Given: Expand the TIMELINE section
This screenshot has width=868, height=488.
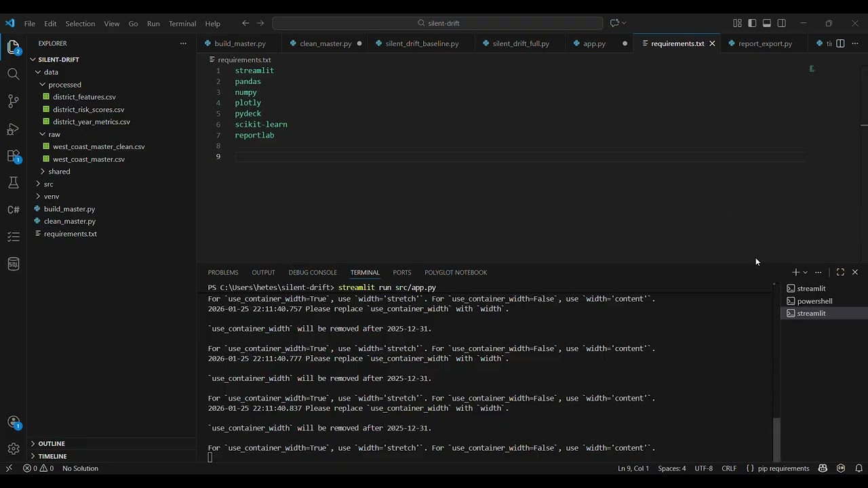Looking at the screenshot, I should click(x=52, y=456).
